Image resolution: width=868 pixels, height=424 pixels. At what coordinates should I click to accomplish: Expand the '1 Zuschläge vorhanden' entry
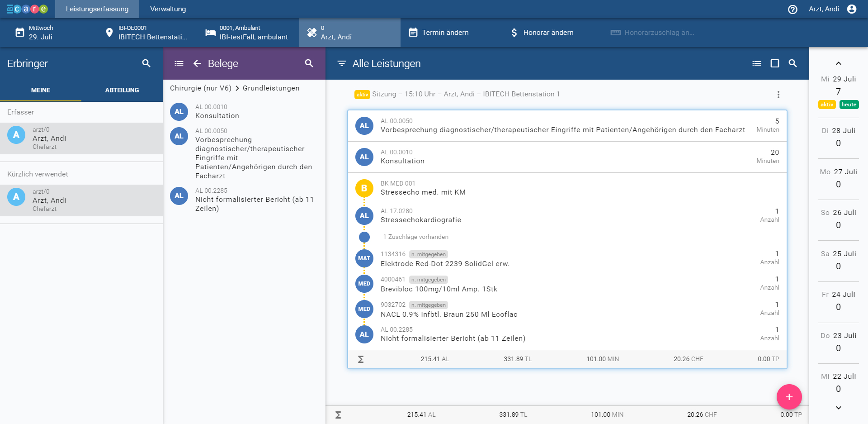coord(415,237)
